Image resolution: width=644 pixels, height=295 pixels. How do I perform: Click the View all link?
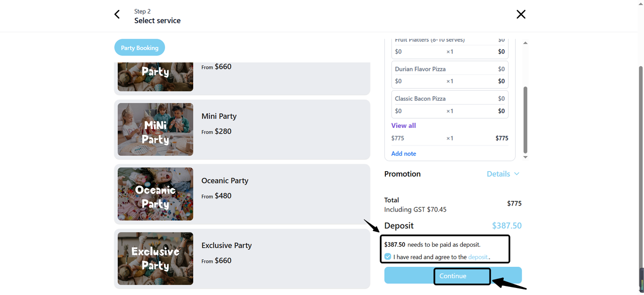pos(404,125)
